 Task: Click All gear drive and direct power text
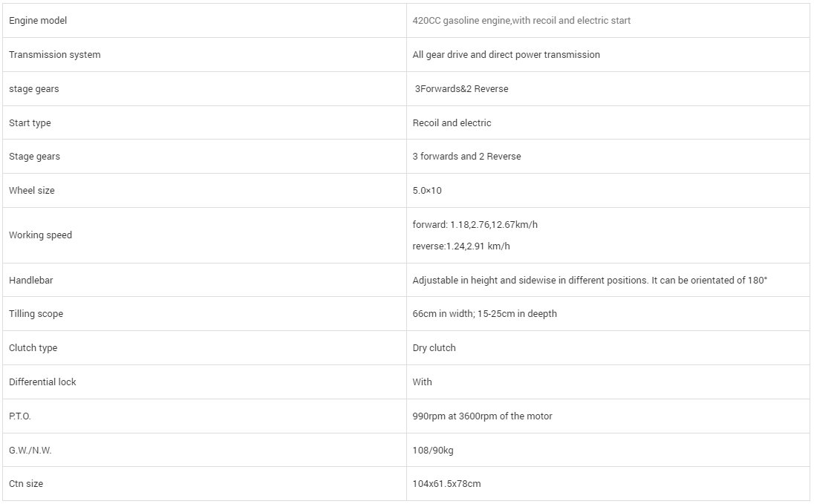pos(506,55)
